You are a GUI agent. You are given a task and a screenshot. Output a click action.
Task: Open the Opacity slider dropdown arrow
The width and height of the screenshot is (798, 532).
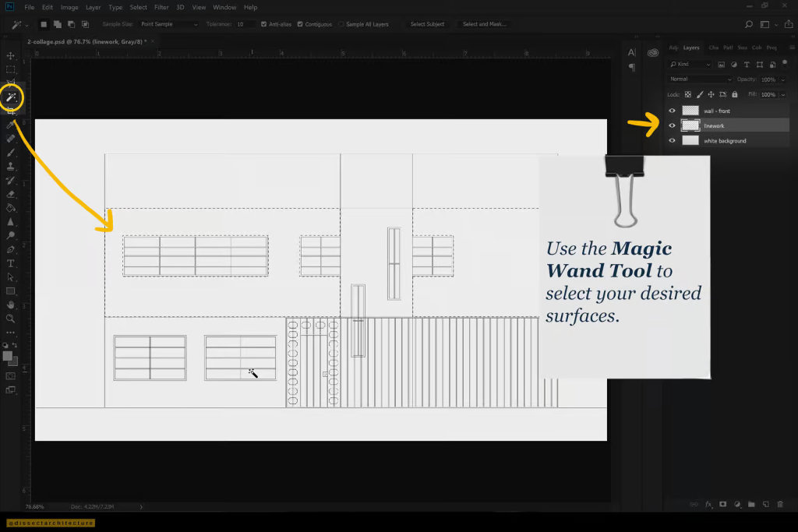783,80
